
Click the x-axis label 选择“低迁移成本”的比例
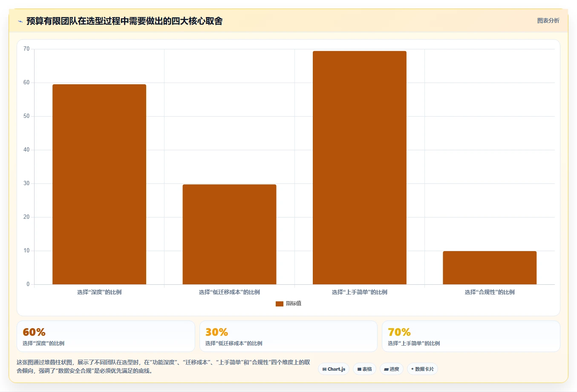pyautogui.click(x=229, y=292)
